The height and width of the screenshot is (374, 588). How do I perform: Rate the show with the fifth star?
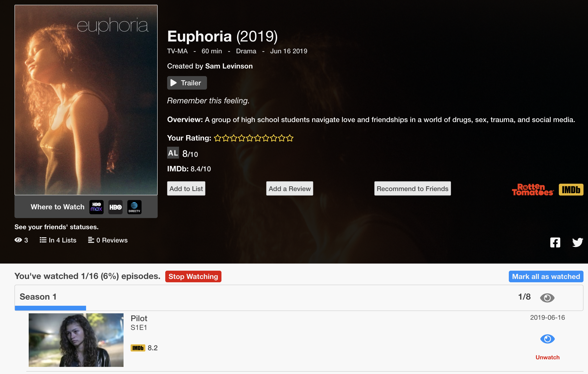(x=250, y=138)
